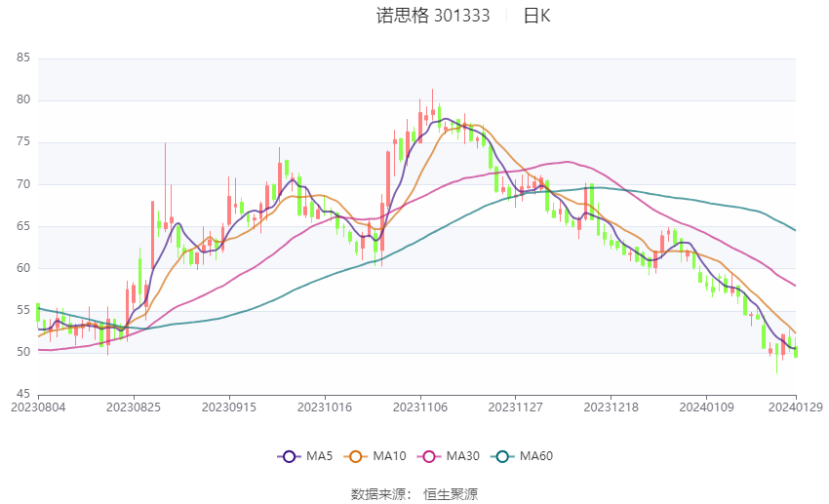Click the 20240109 x-axis date label
The image size is (829, 504).
707,407
